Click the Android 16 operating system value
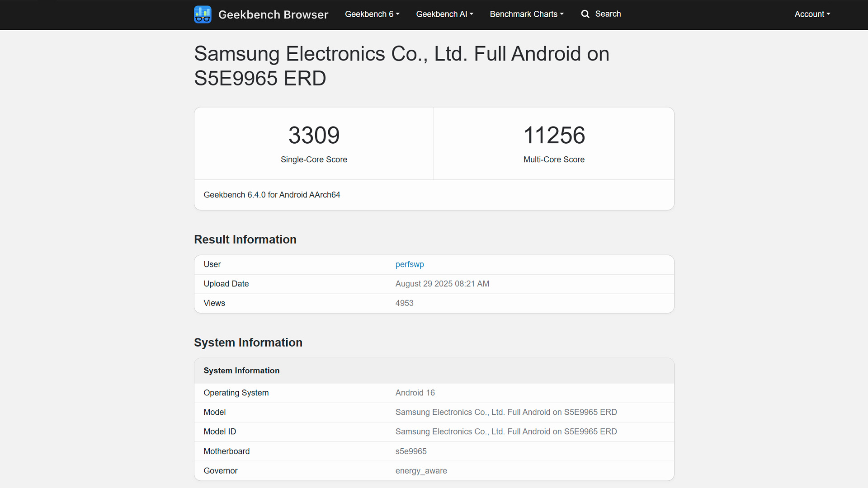This screenshot has width=868, height=488. click(415, 393)
